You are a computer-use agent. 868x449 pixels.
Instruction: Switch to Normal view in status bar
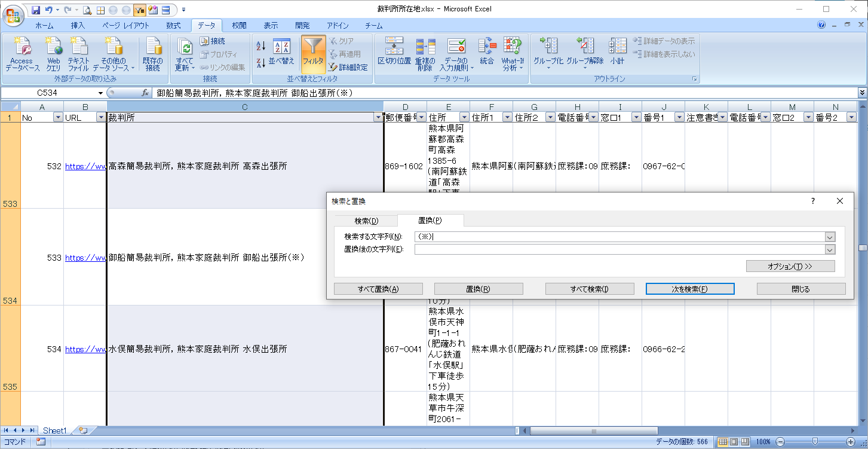[x=723, y=442]
